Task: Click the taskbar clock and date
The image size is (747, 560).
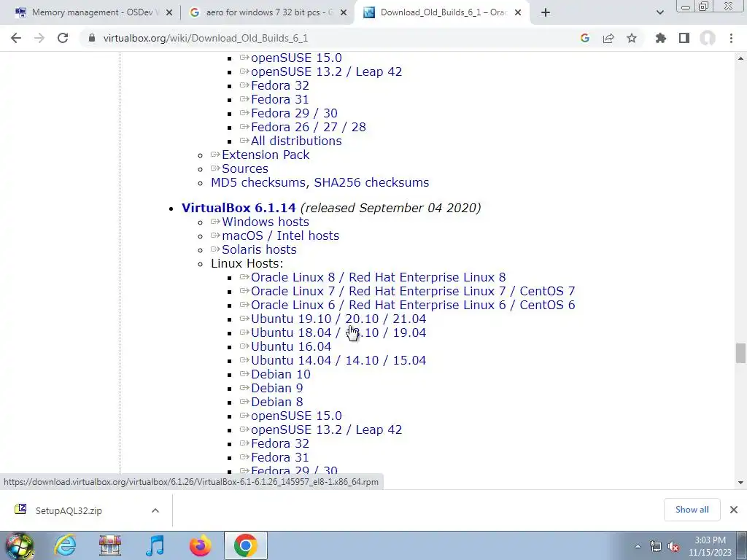Action: tap(709, 546)
